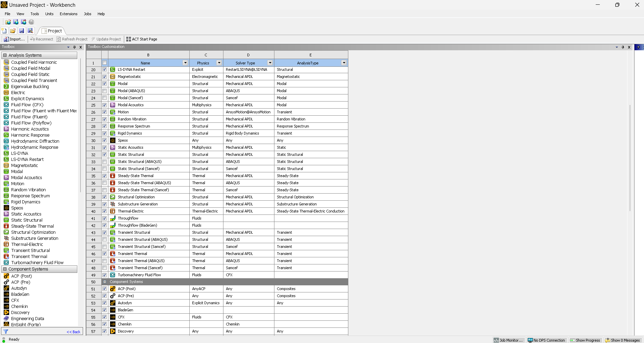
Task: Select Engineering Data in Toolbox
Action: (x=27, y=318)
